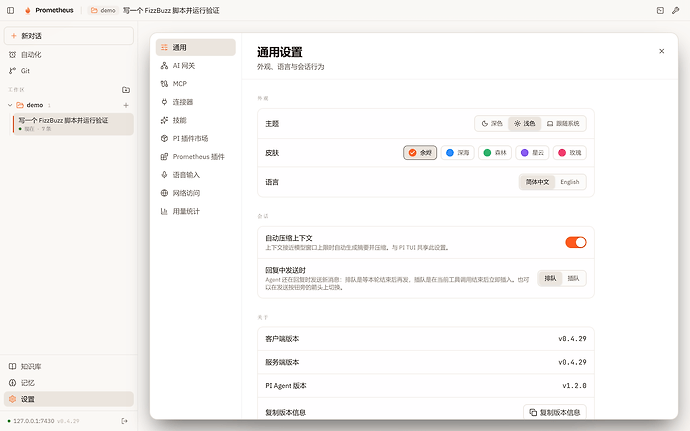Open the 用量统计 settings tab
The width and height of the screenshot is (690, 431).
(x=195, y=211)
